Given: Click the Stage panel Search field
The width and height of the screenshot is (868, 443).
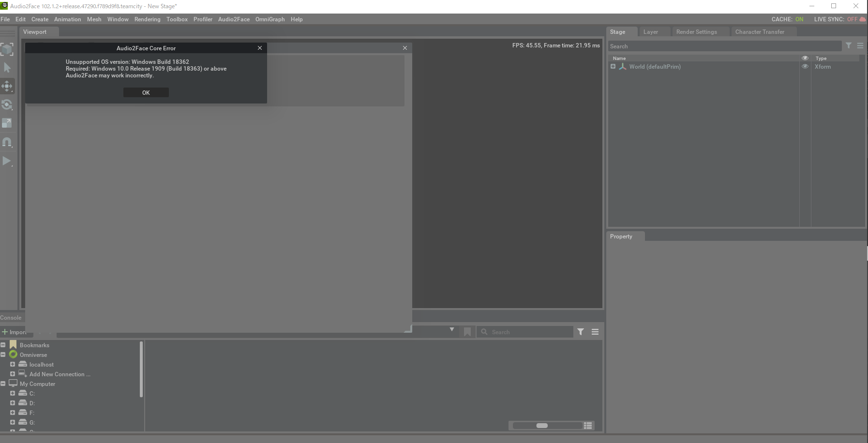Looking at the screenshot, I should [725, 46].
